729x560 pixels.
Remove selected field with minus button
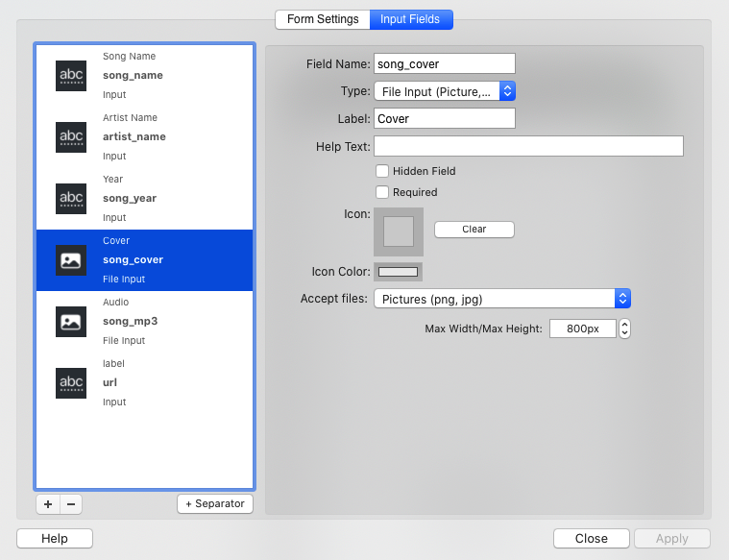(71, 504)
